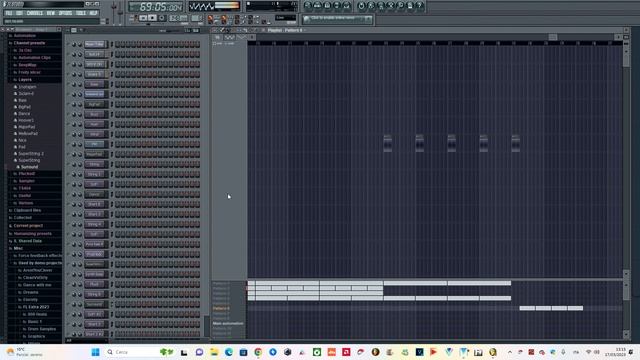Collapse the Channel presets folder

[x=29, y=43]
